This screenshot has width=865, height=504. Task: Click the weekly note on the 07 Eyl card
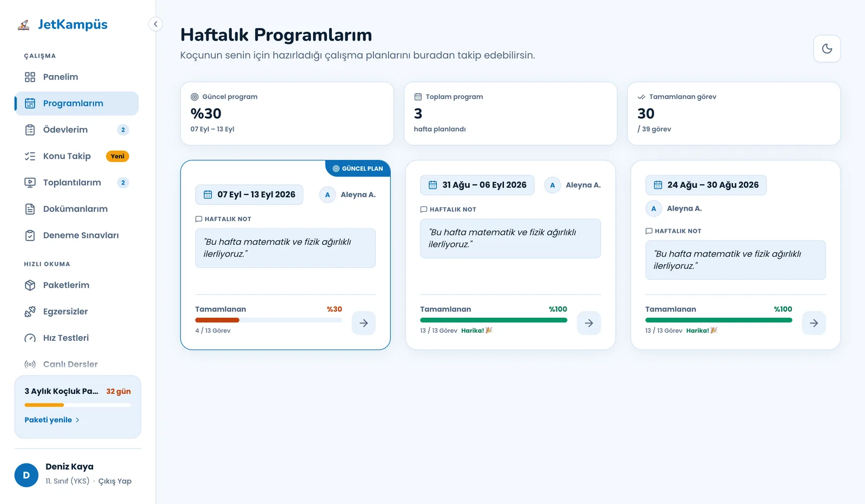285,248
